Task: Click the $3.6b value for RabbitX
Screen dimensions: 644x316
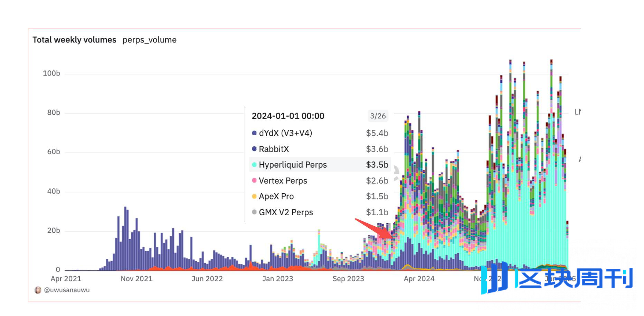Action: click(x=377, y=149)
